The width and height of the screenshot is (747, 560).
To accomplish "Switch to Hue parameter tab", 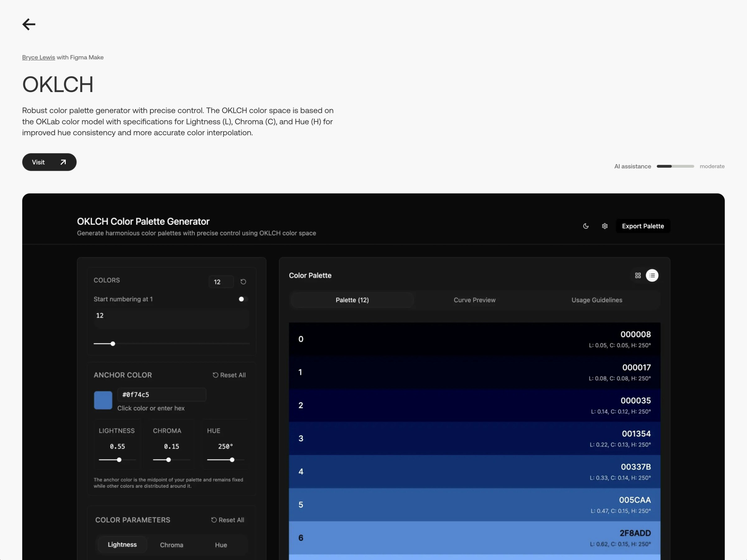I will [x=221, y=545].
